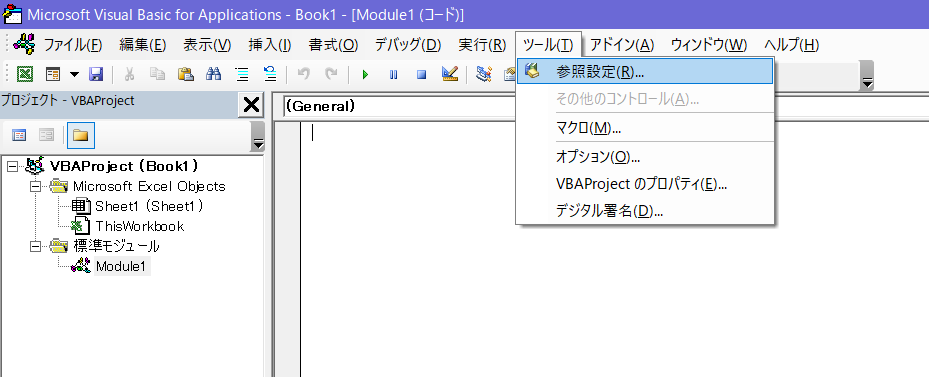The image size is (929, 377).
Task: Collapse the VBAProject (Book1) tree node
Action: pos(12,167)
